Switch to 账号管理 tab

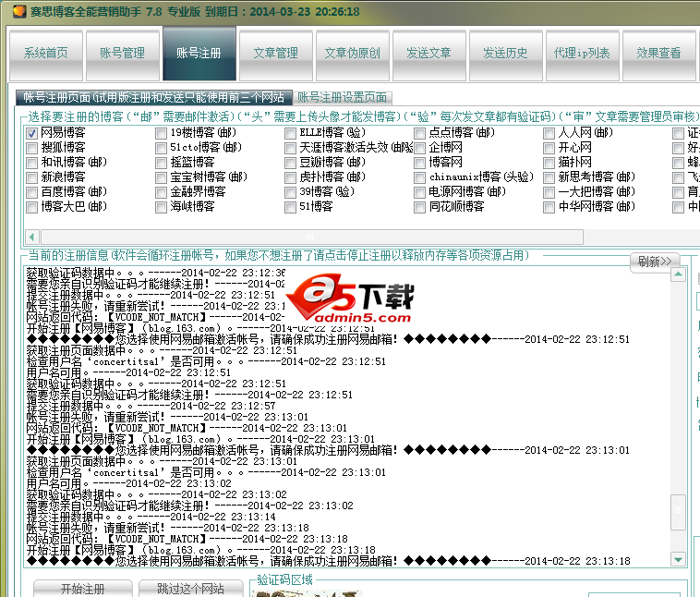[122, 55]
